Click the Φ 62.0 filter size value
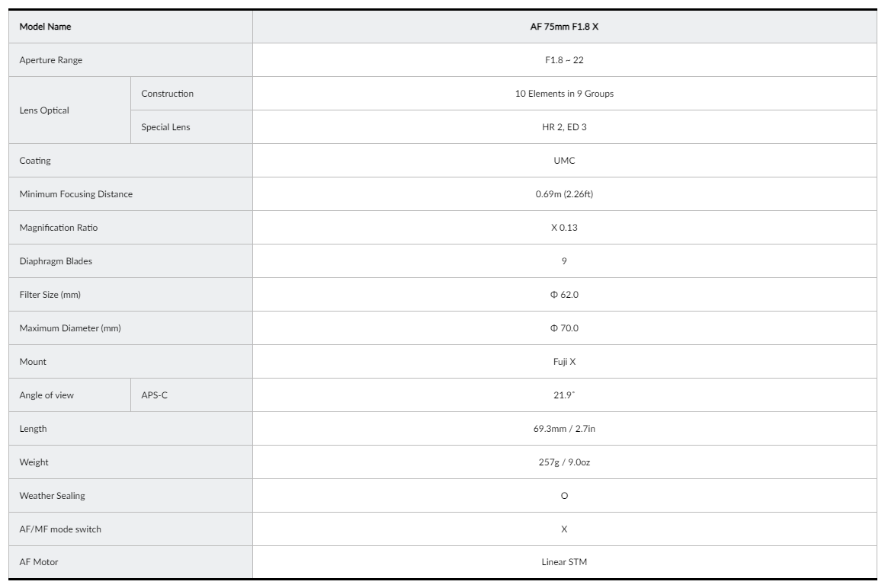 click(564, 295)
